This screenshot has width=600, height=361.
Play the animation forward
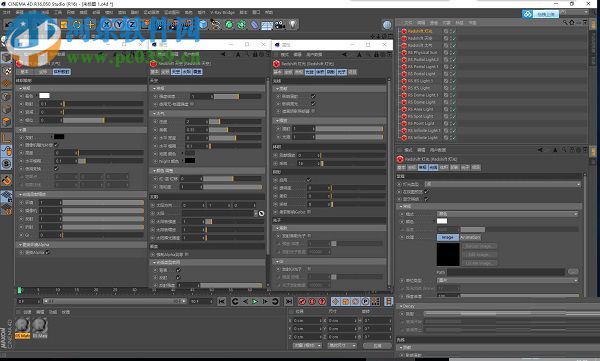tap(255, 302)
